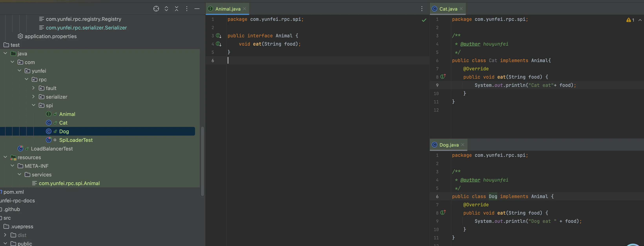Screen dimensions: 644x246
Task: Click the Expand All icon in project toolbar
Action: 166,9
